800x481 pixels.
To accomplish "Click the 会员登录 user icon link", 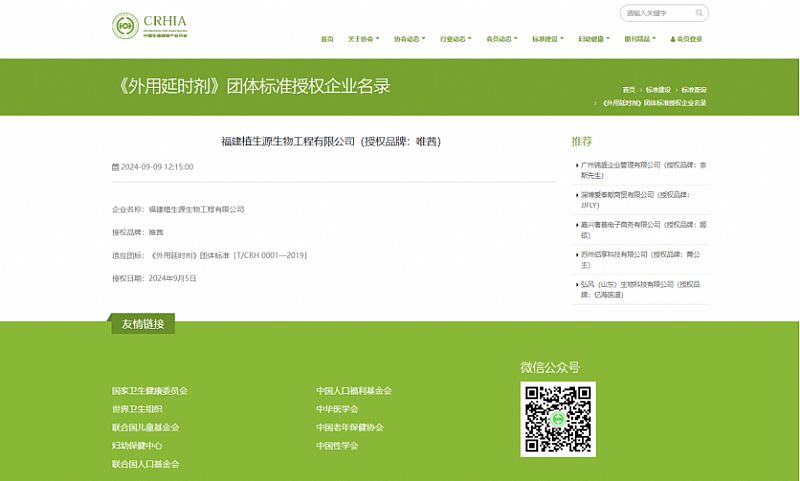I will 684,39.
